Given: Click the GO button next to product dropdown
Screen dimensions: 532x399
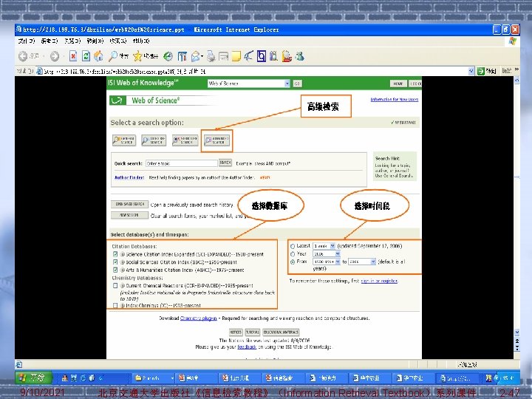Looking at the screenshot, I should 297,83.
